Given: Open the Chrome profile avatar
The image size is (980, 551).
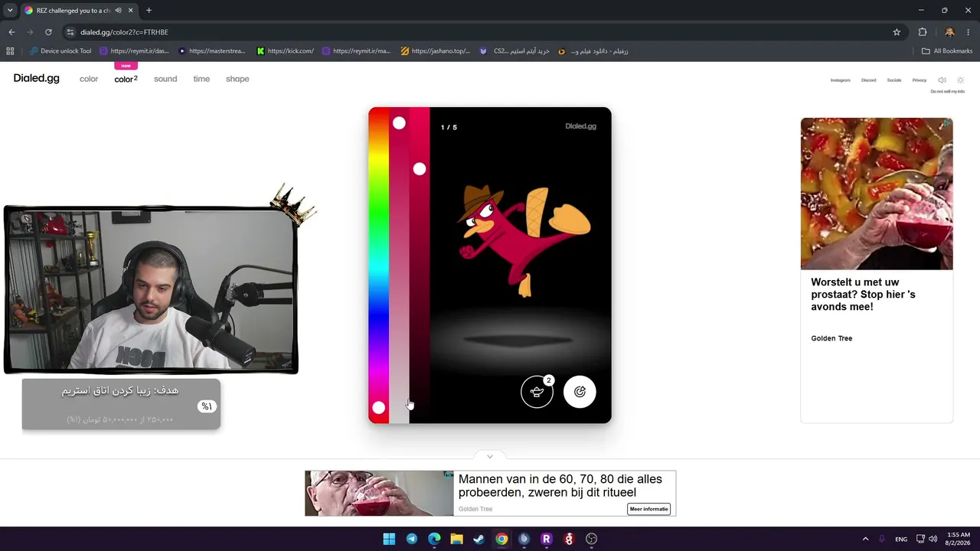Looking at the screenshot, I should click(x=949, y=32).
